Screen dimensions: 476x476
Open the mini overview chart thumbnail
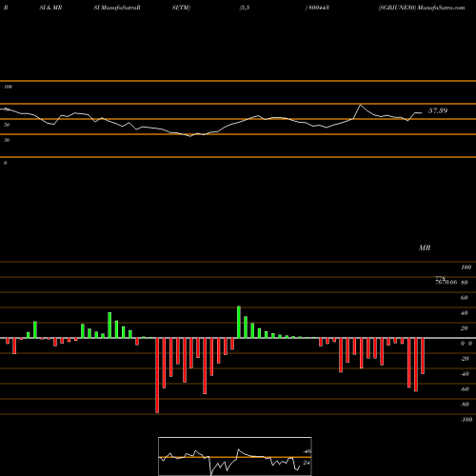click(235, 456)
